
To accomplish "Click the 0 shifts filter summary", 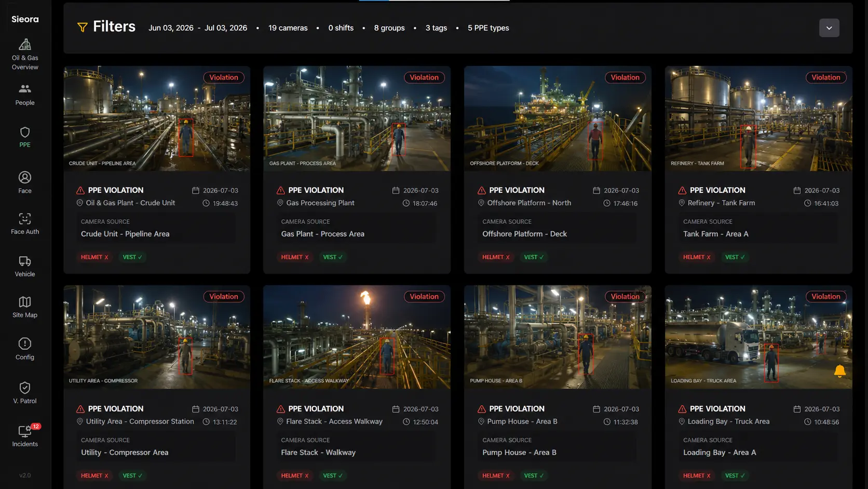I will click(x=341, y=28).
